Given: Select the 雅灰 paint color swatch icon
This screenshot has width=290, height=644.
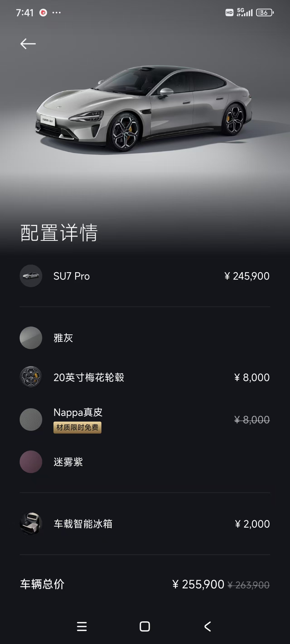Looking at the screenshot, I should click(x=30, y=337).
